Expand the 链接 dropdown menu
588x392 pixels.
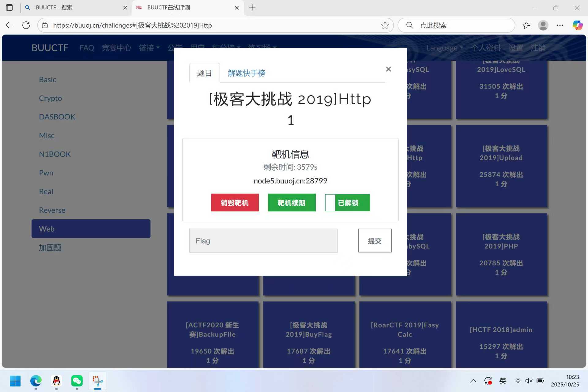click(x=149, y=48)
